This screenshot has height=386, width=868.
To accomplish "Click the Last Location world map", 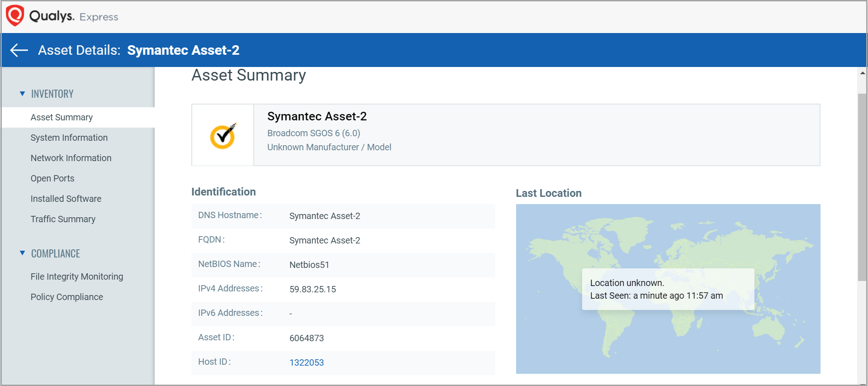I will click(x=668, y=289).
